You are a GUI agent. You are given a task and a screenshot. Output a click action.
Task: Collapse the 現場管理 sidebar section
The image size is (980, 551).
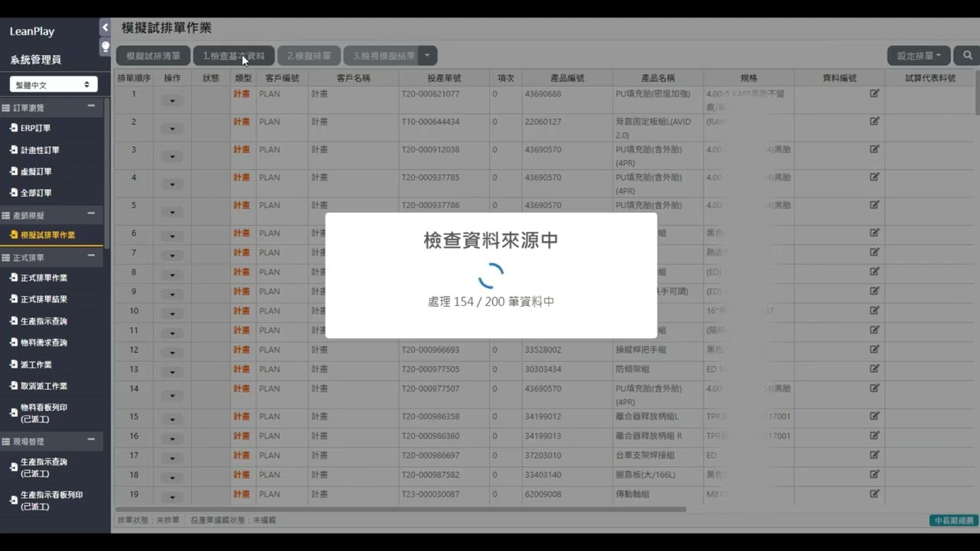click(91, 441)
